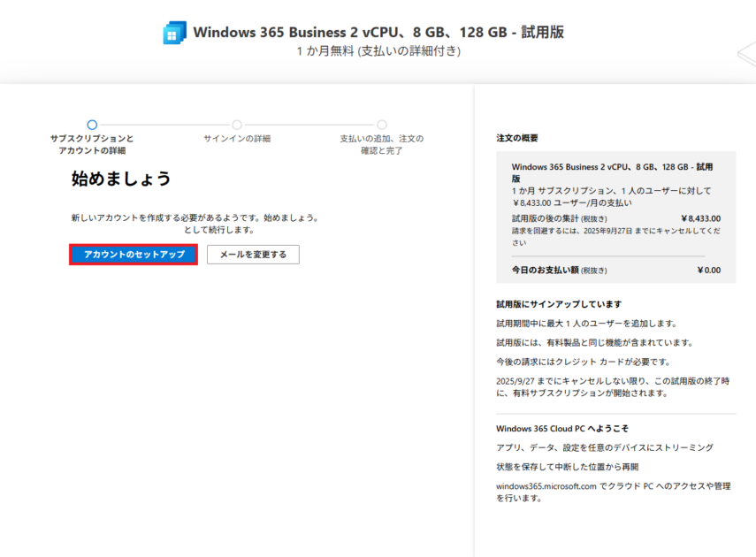756x557 pixels.
Task: Click the windows365.microsoft.com text
Action: [546, 486]
